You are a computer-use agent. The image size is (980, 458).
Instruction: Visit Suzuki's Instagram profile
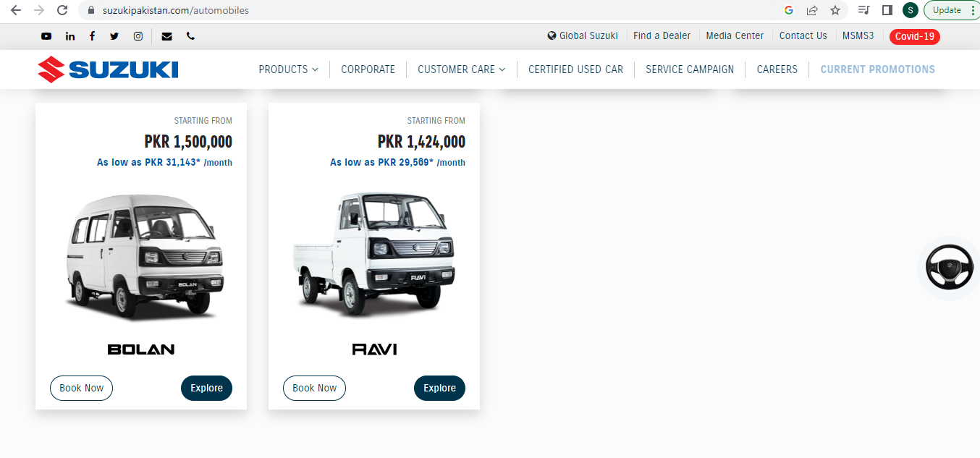coord(138,36)
